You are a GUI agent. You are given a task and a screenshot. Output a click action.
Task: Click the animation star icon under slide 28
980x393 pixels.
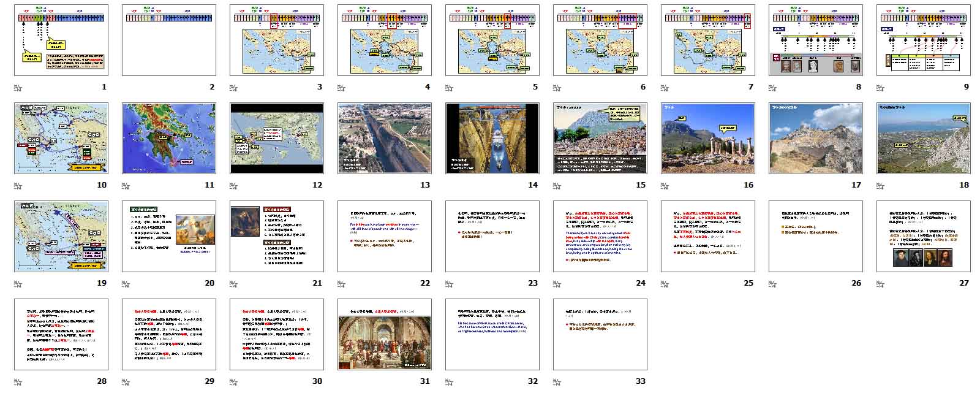[x=18, y=381]
